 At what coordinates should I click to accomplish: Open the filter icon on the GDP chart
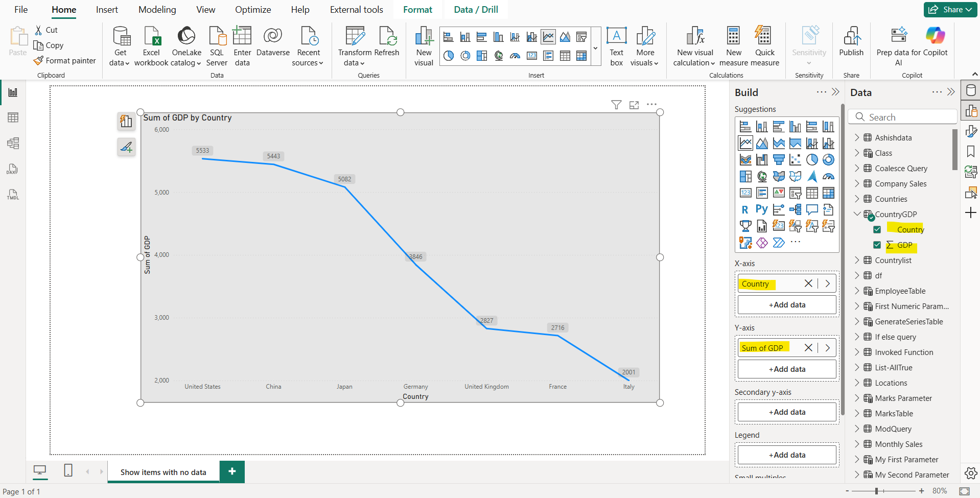(x=616, y=104)
